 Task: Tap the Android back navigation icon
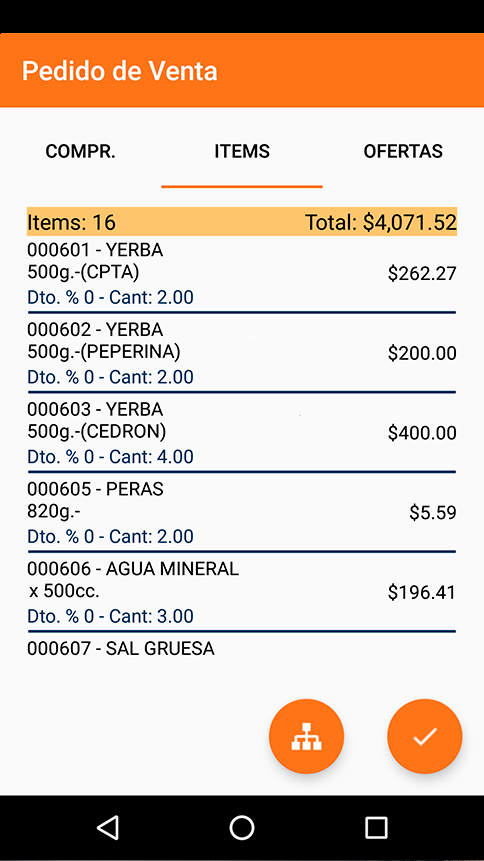(x=108, y=828)
